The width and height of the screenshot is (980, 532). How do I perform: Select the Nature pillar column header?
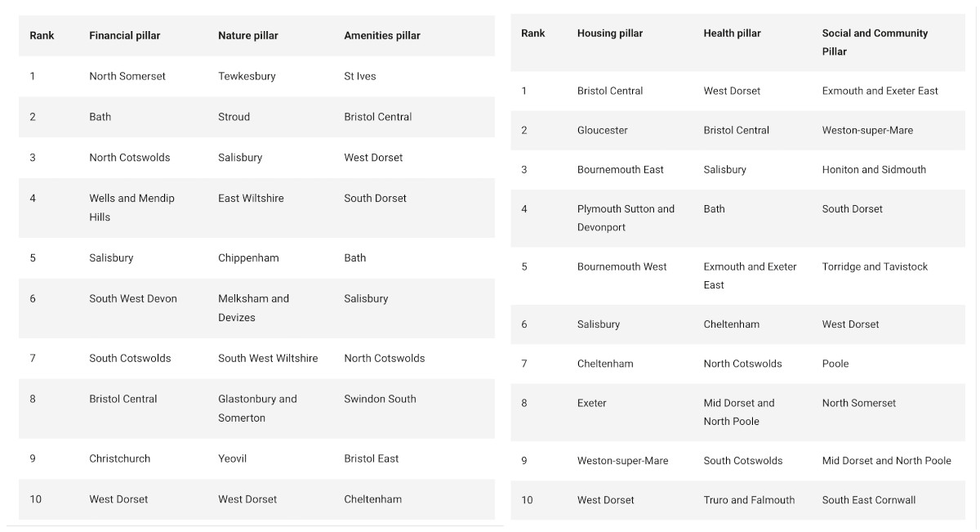tap(247, 35)
